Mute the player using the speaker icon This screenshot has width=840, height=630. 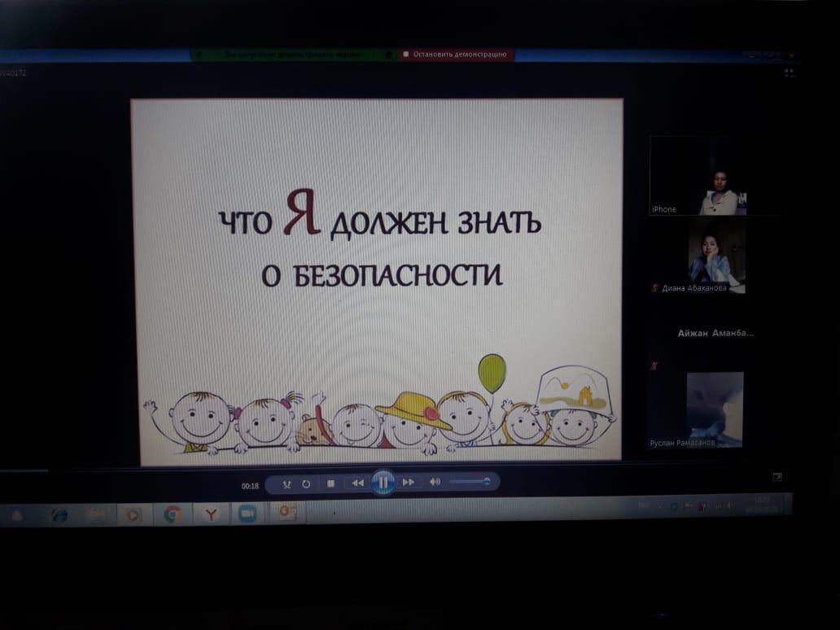(x=435, y=482)
